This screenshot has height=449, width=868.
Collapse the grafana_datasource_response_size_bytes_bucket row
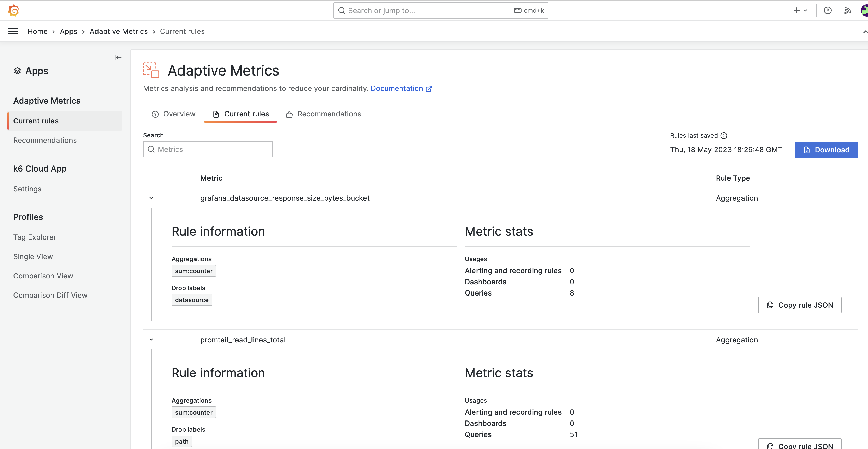pos(151,198)
